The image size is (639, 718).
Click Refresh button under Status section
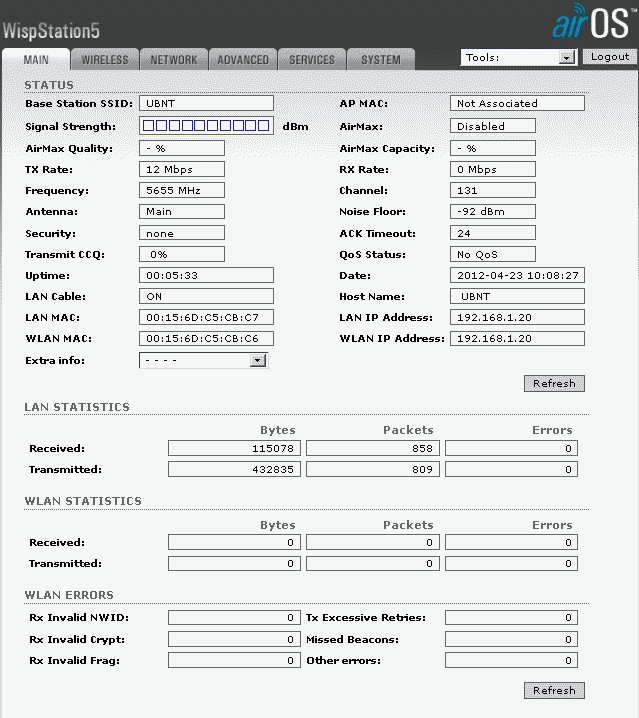pyautogui.click(x=554, y=383)
